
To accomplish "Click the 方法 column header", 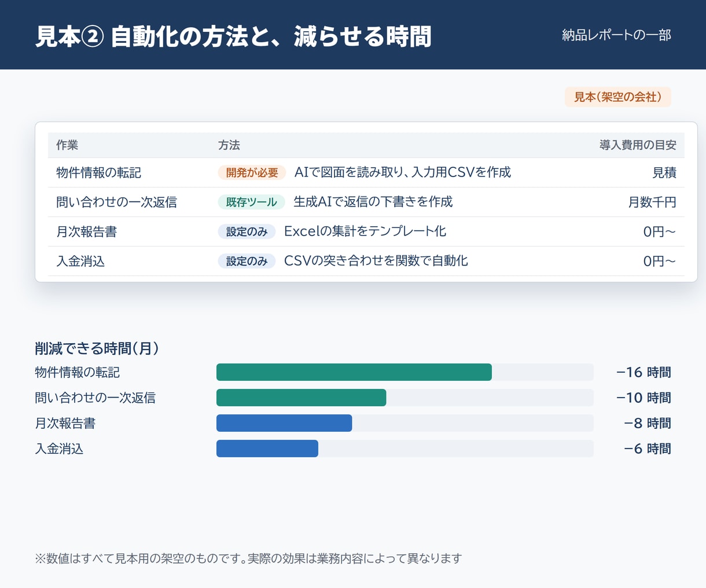I will pos(229,145).
